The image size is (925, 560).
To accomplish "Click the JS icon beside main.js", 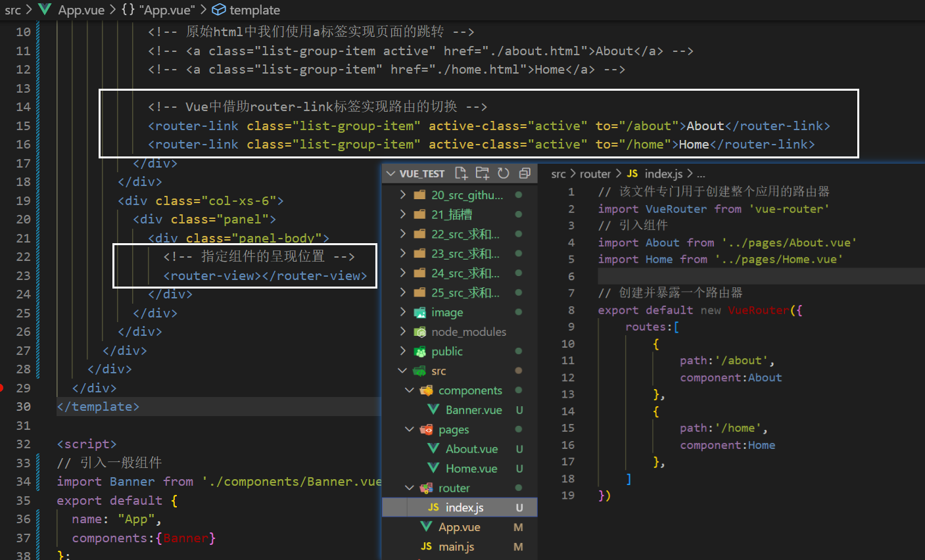I will point(427,546).
